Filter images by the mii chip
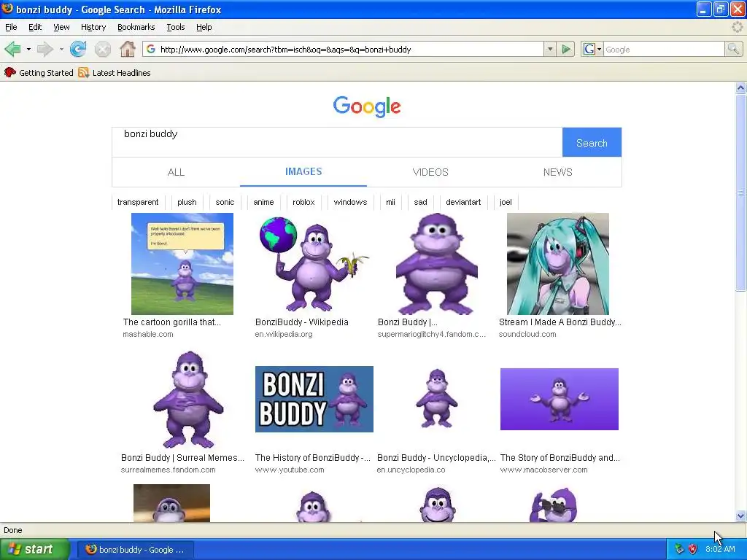The image size is (747, 560). (391, 202)
